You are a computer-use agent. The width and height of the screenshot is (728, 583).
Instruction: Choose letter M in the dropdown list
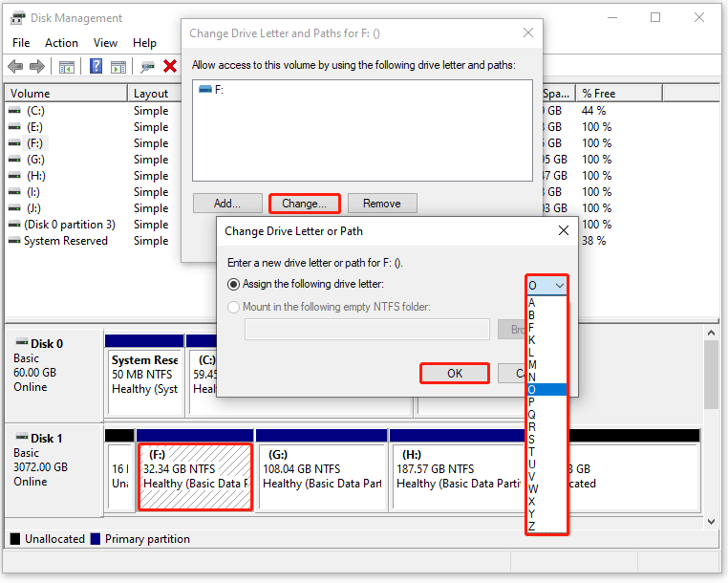(546, 365)
